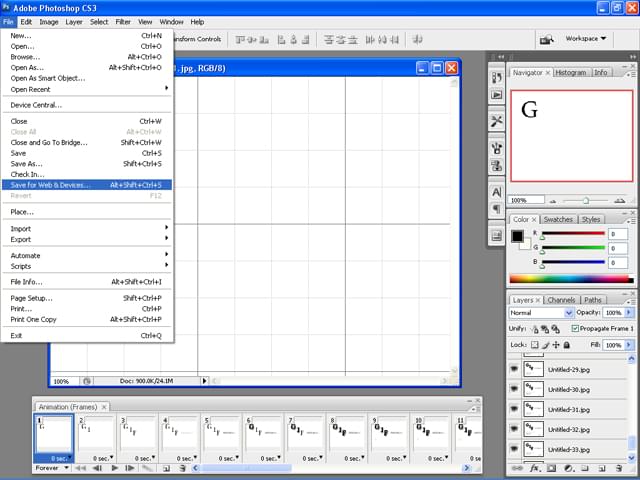Click the Navigator zoom out icon

(x=553, y=201)
